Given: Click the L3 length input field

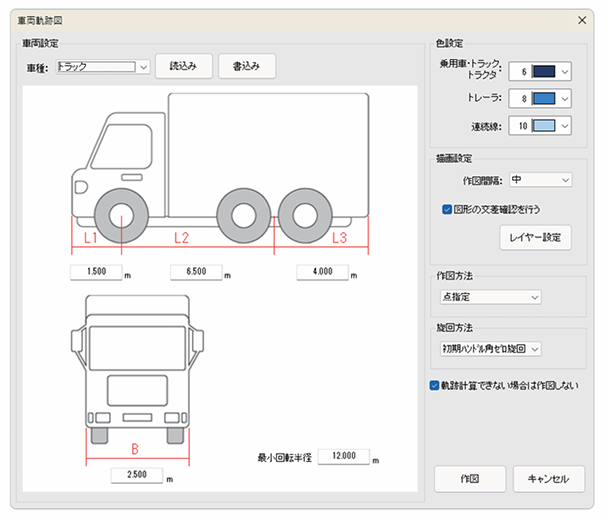Looking at the screenshot, I should pyautogui.click(x=322, y=272).
